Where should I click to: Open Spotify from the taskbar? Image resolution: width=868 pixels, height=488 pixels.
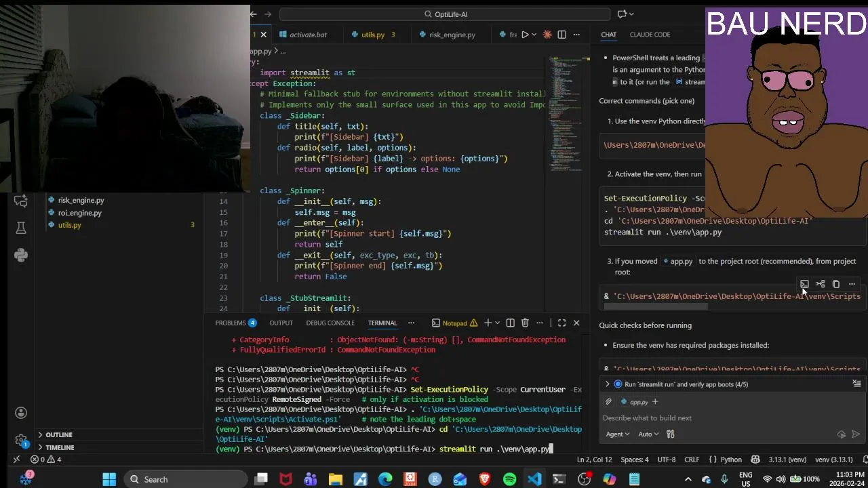(x=509, y=479)
